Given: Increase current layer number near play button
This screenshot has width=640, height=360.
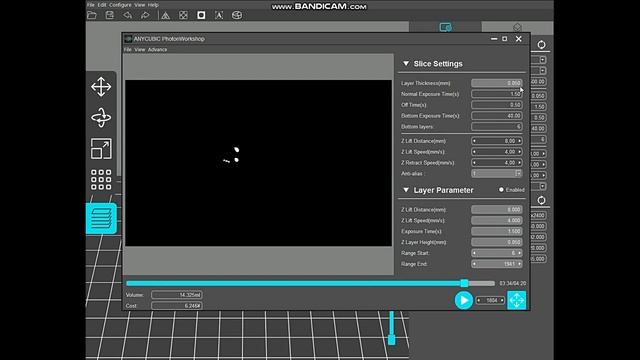Looking at the screenshot, I should [502, 300].
